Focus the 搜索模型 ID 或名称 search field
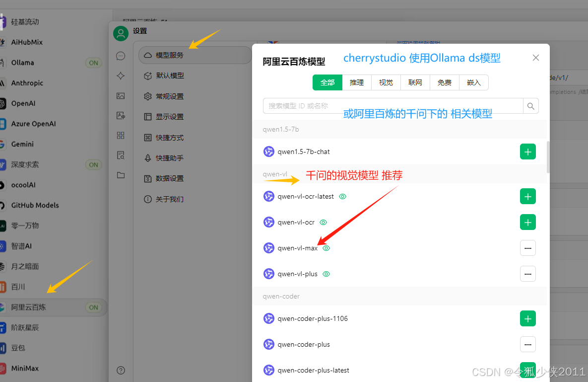 click(393, 106)
